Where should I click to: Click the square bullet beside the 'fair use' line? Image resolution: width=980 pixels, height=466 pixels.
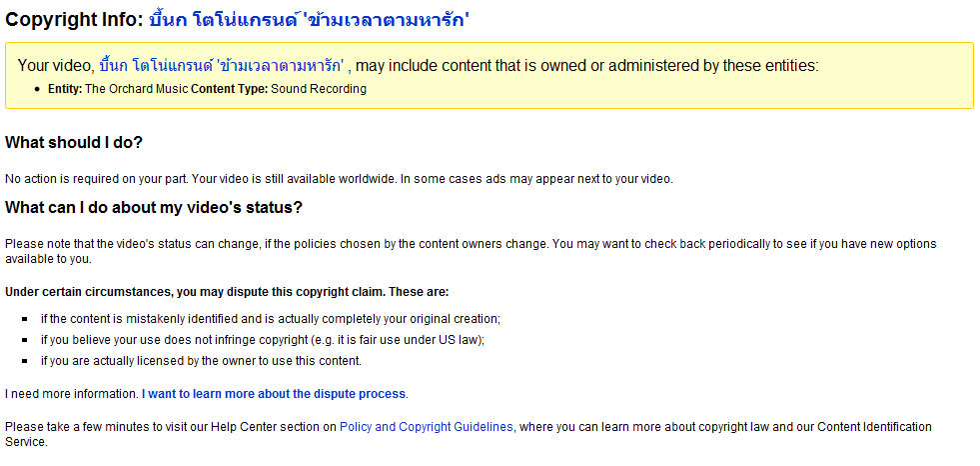pos(25,340)
